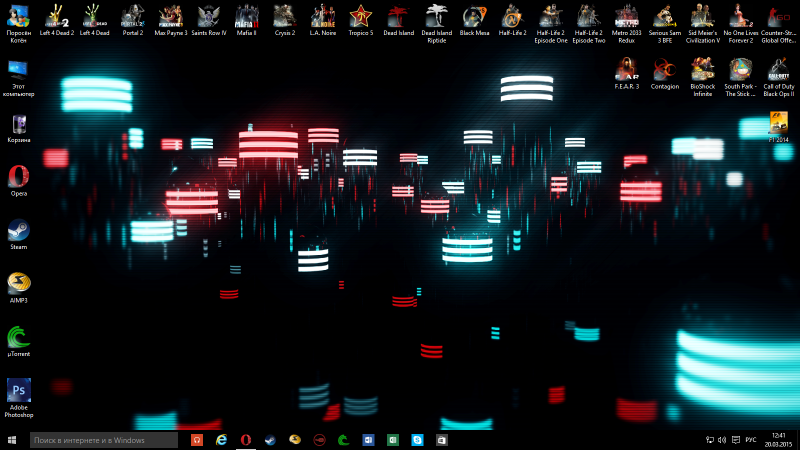Launch Serious Sam 3 BFE icon
The image size is (800, 450).
(665, 24)
